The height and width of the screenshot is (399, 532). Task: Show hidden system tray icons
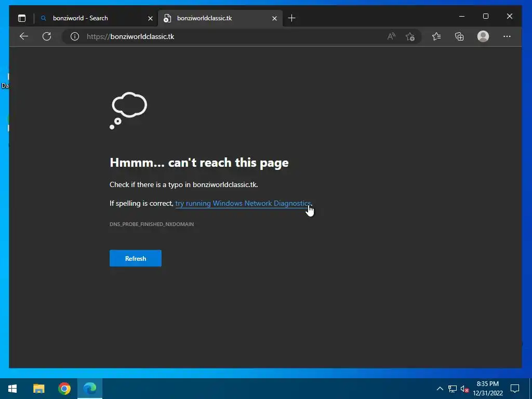pos(440,389)
